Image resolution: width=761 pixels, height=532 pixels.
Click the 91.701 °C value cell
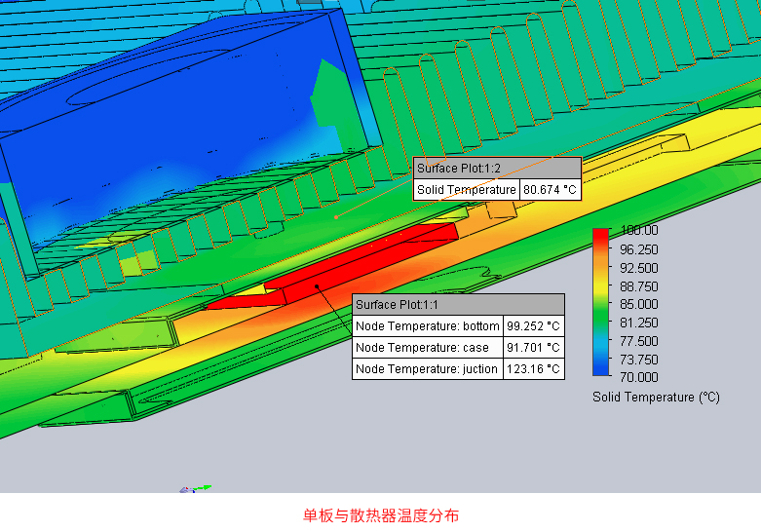click(533, 348)
